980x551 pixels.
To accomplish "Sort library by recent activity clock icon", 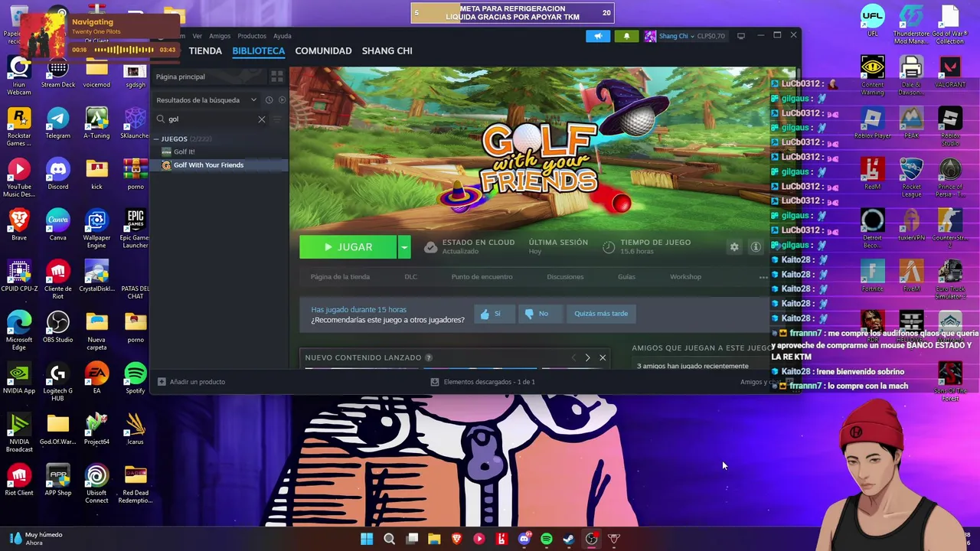I will pos(269,100).
